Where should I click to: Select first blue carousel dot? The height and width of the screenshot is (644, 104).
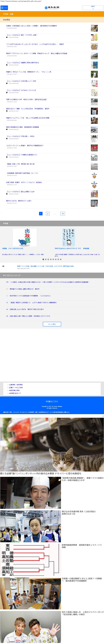click(x=43, y=259)
